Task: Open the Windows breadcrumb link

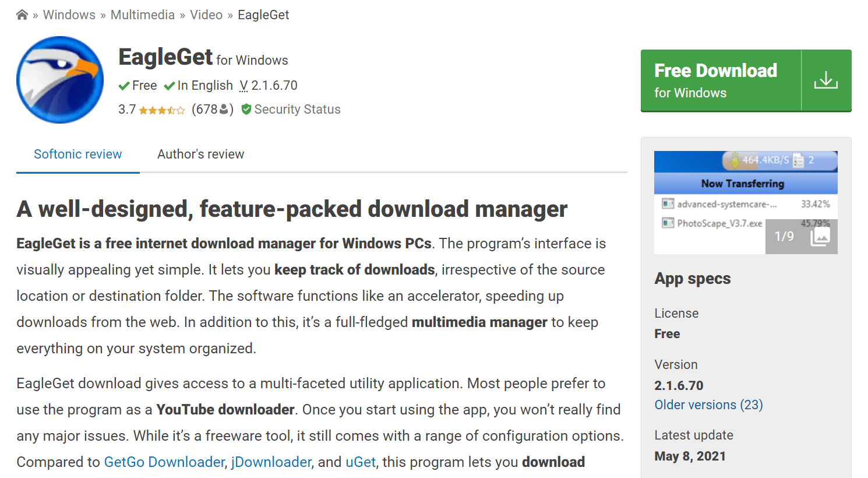Action: pos(69,15)
